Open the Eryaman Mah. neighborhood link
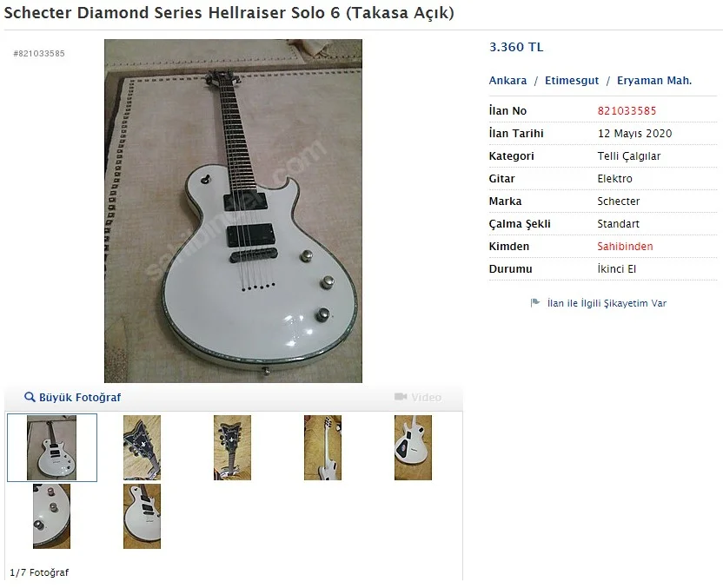This screenshot has width=723, height=588. [x=654, y=81]
